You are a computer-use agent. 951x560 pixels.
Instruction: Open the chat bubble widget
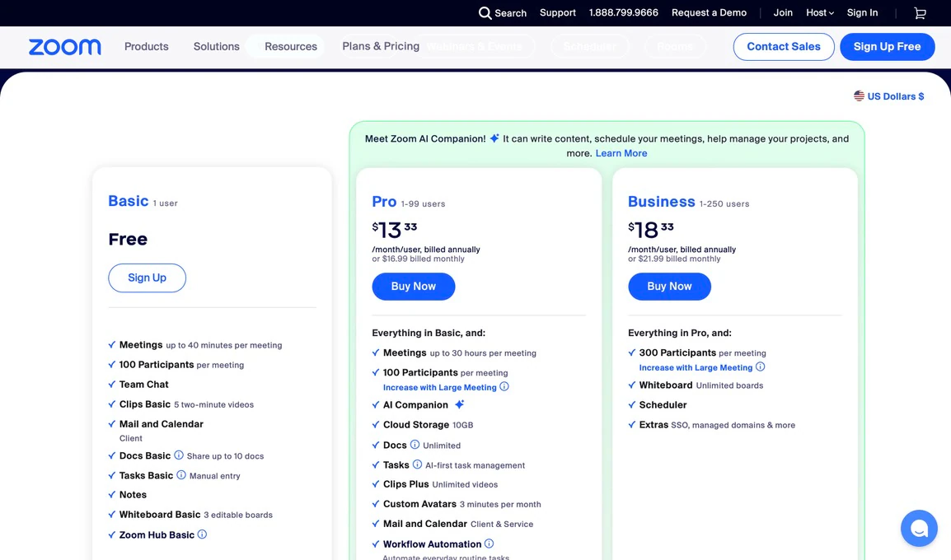pos(919,529)
